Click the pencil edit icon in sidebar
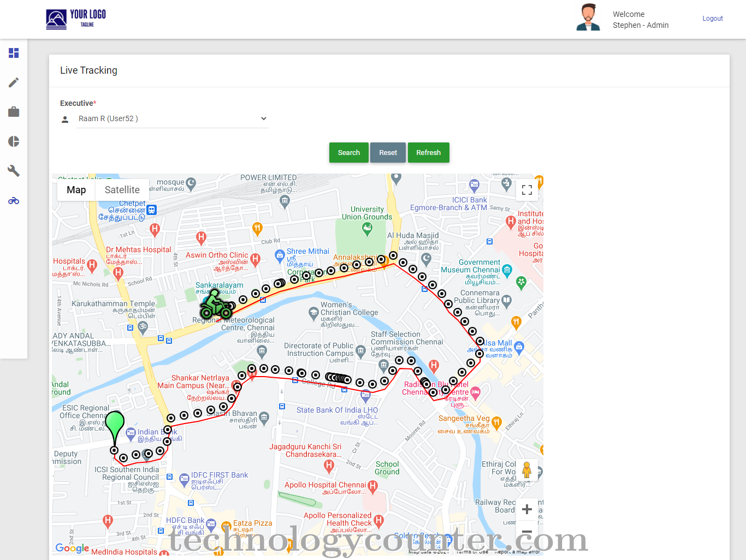 click(x=14, y=82)
